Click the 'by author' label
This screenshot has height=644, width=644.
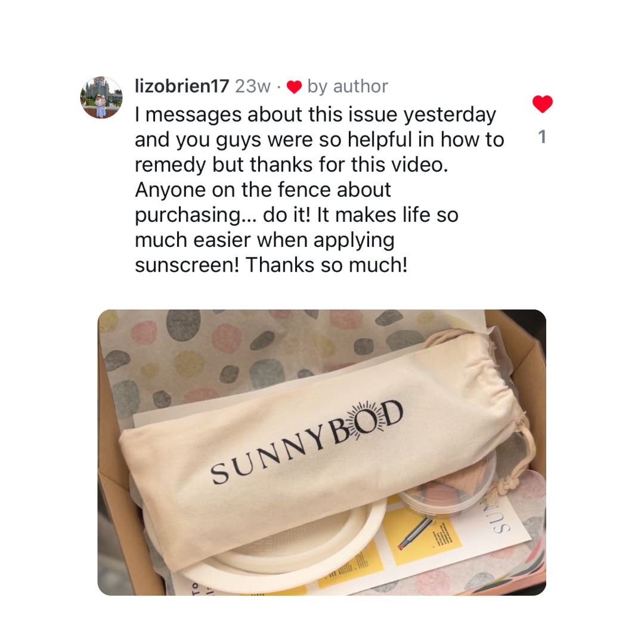click(348, 86)
